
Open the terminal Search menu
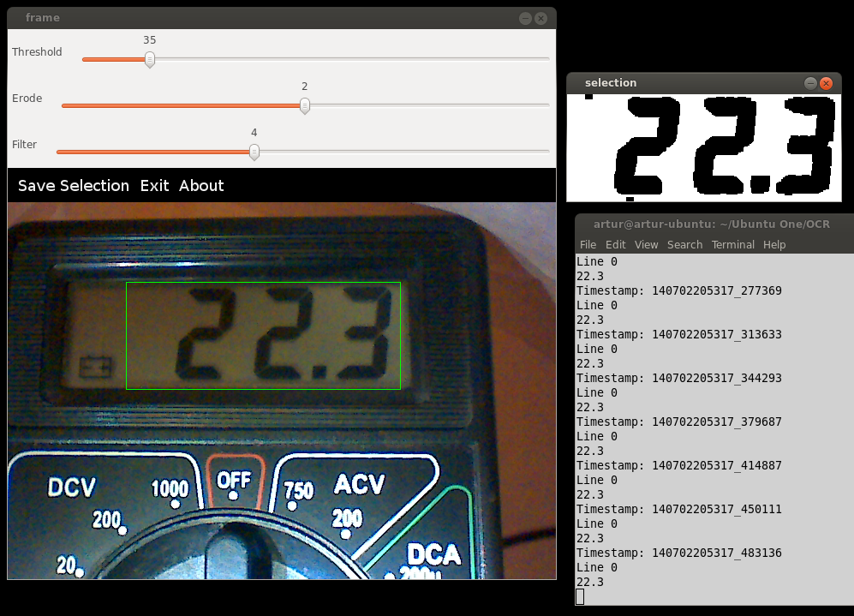click(x=684, y=244)
